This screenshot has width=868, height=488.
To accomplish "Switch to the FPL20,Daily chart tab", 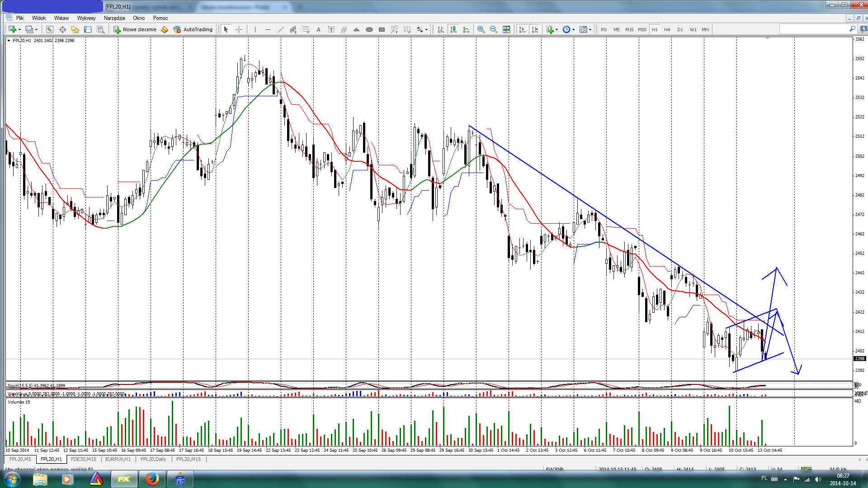I will pyautogui.click(x=153, y=459).
